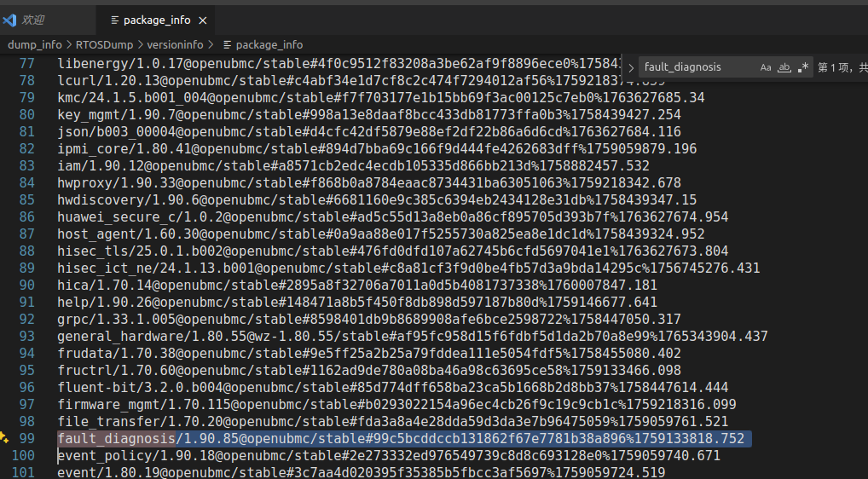
Task: Open versioninfo breadcrumb segment
Action: point(175,45)
